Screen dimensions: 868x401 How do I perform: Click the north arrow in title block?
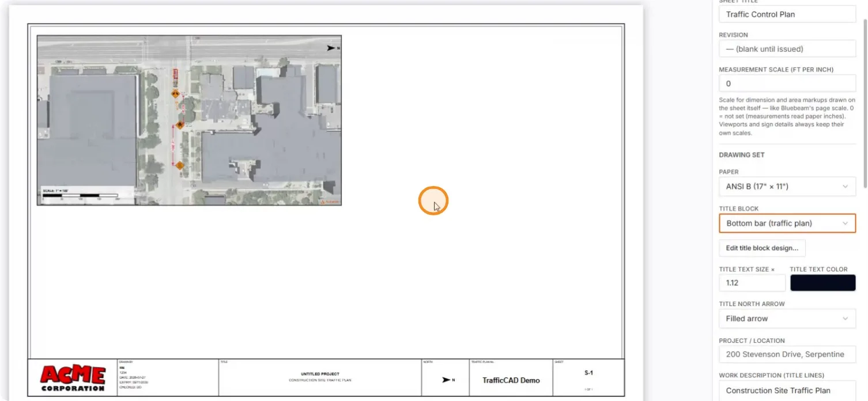point(448,380)
